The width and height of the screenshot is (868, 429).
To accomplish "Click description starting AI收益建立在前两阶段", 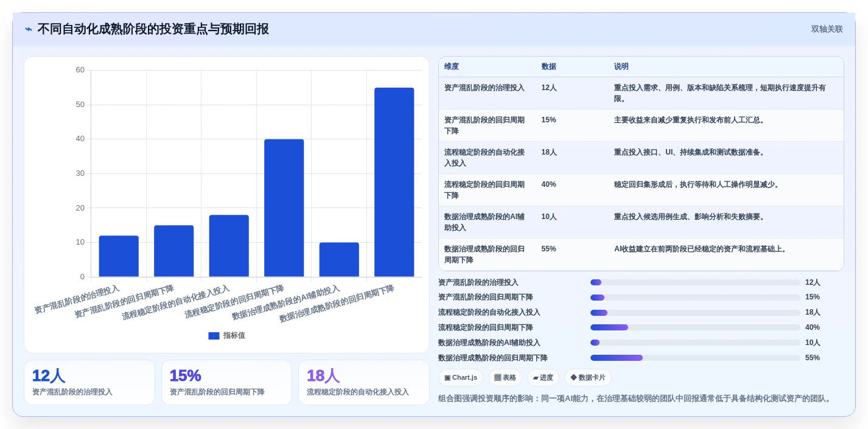I will click(701, 249).
